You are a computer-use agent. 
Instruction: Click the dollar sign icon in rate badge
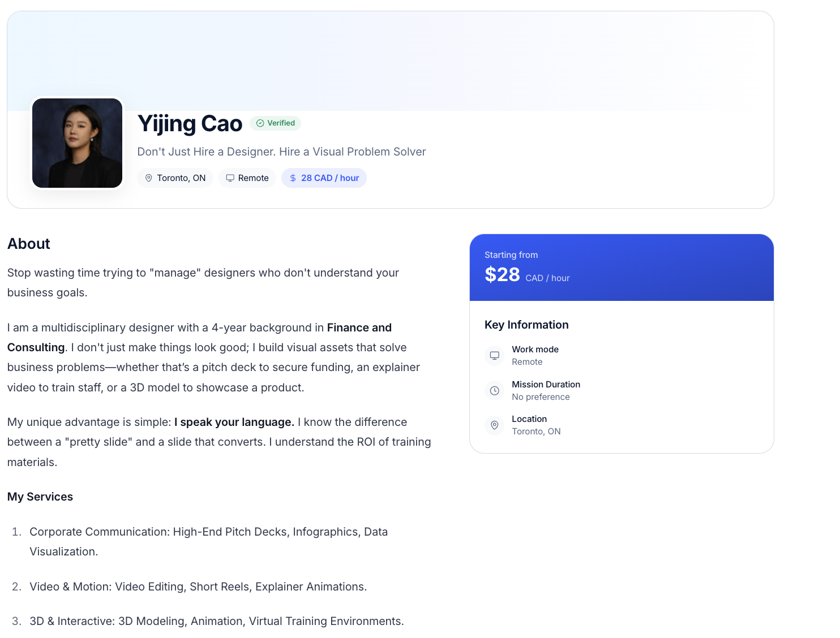point(293,178)
